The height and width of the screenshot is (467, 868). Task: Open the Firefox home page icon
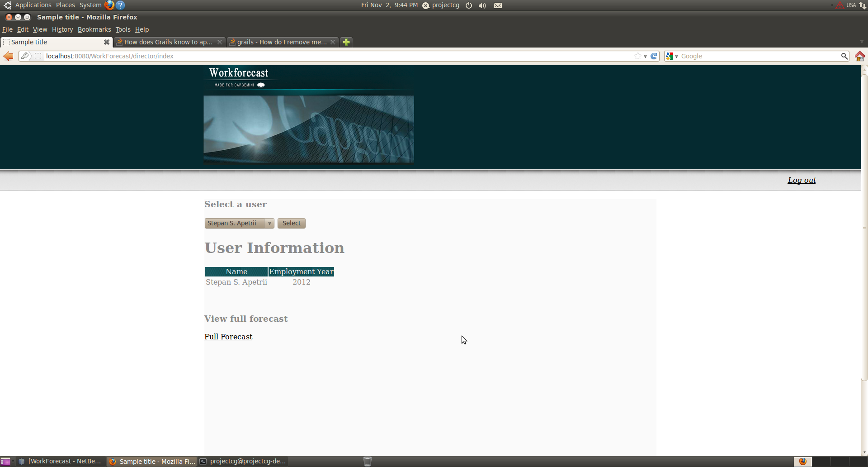click(860, 56)
